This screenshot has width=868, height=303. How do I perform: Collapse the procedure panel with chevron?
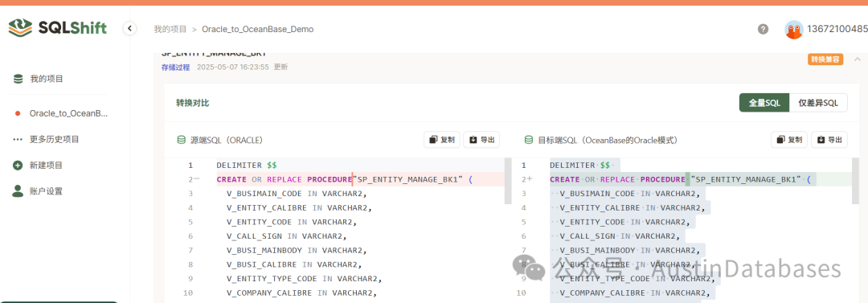click(x=858, y=59)
